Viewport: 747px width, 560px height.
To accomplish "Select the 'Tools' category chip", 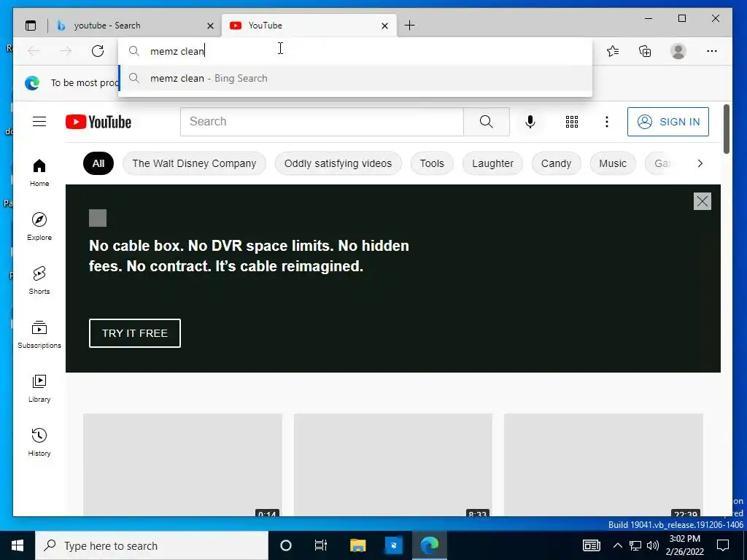I will 432,163.
